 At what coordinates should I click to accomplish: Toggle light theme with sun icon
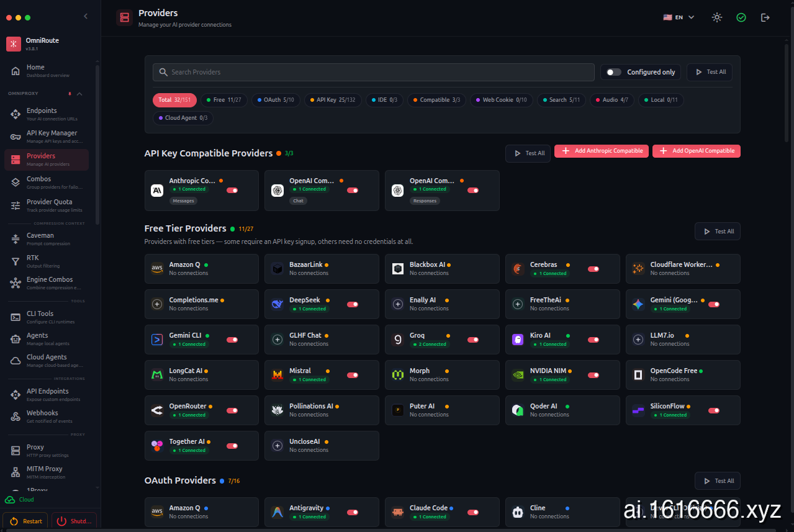click(717, 17)
